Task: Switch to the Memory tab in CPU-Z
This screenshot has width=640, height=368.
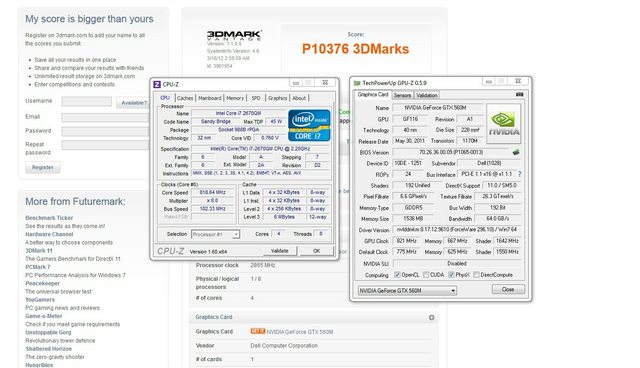Action: 235,98
